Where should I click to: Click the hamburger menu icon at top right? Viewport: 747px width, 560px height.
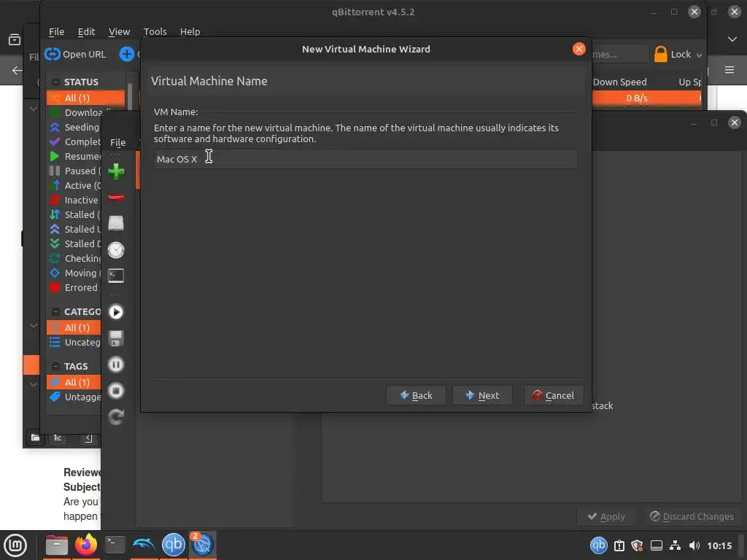pyautogui.click(x=729, y=70)
